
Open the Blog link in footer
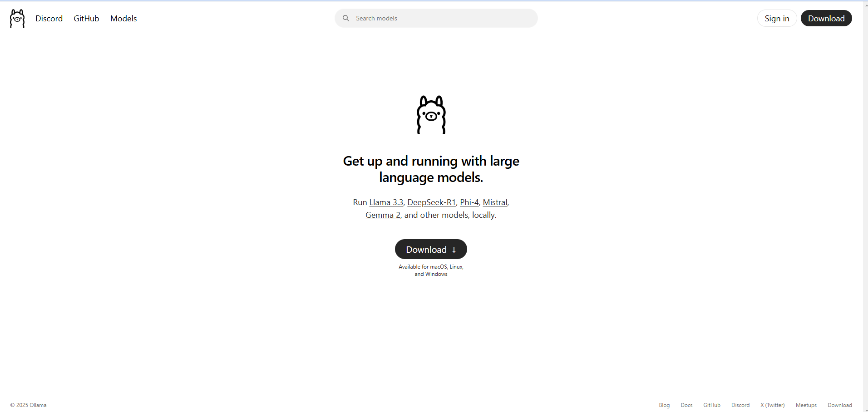point(664,405)
